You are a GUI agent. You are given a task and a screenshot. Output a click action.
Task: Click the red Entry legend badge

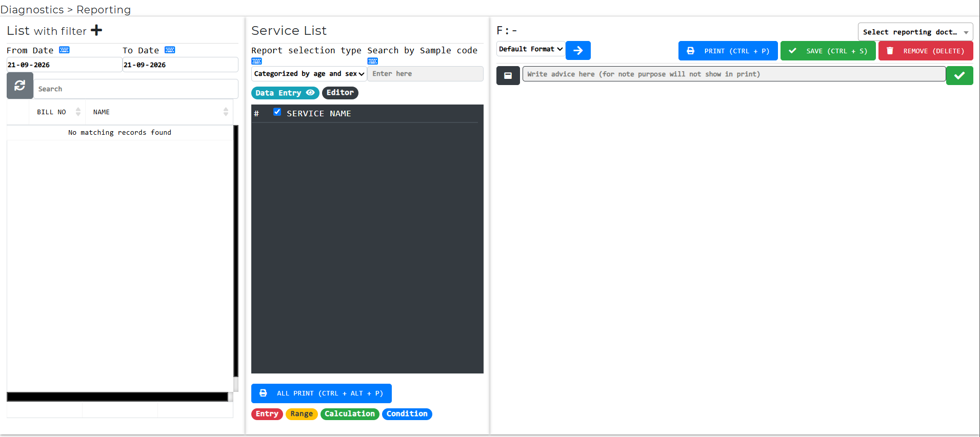coord(267,414)
